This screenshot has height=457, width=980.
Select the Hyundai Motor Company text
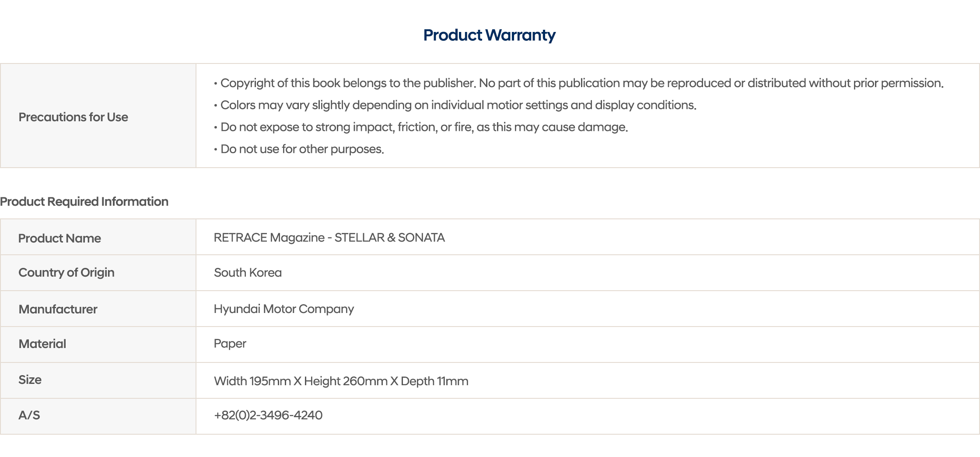pos(283,309)
